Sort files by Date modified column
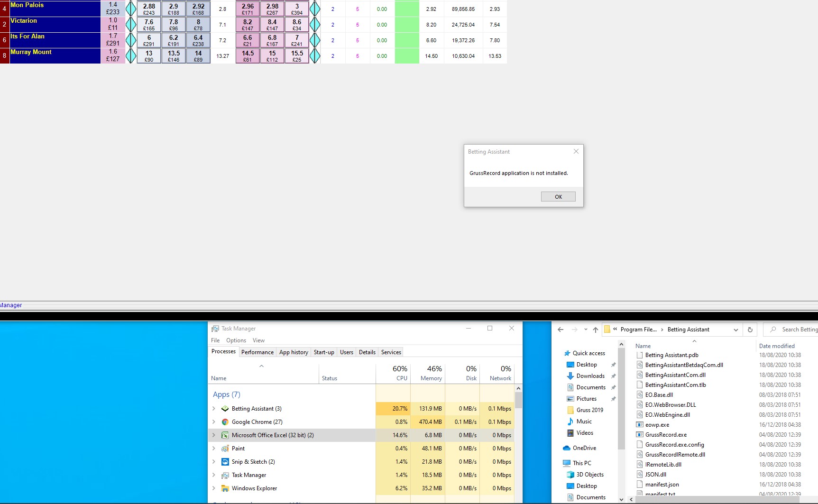The width and height of the screenshot is (818, 504). [x=777, y=346]
